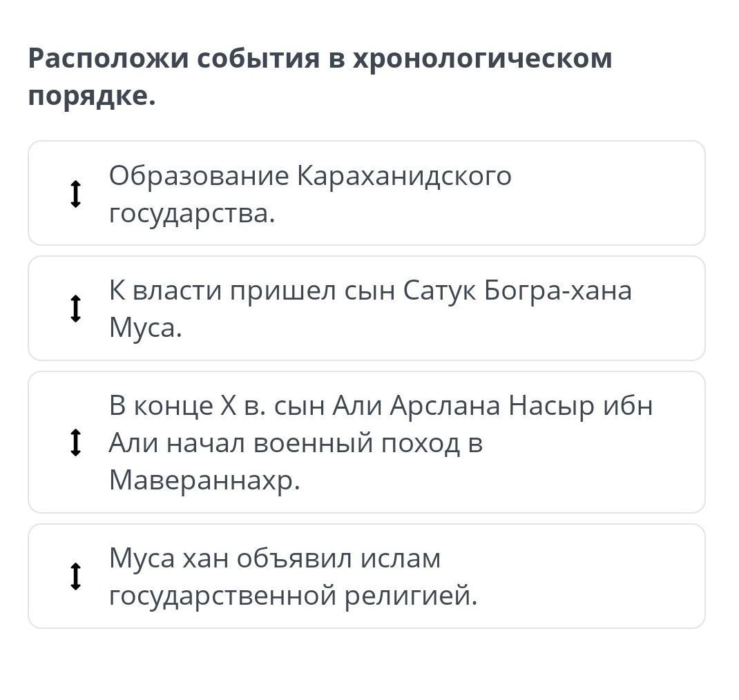Click the word 'Мавераннахр.' in third card
This screenshot has height=700, width=739.
(x=204, y=480)
